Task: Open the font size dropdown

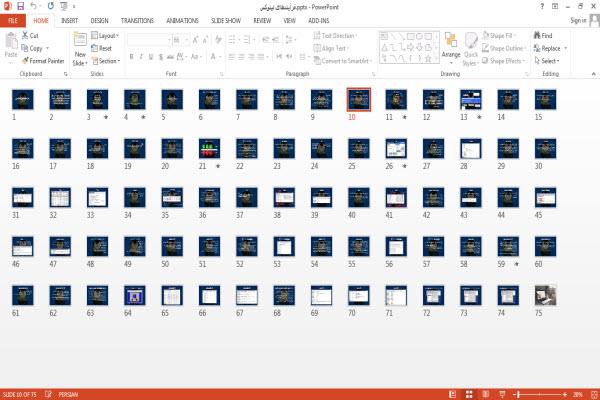Action: [x=186, y=40]
